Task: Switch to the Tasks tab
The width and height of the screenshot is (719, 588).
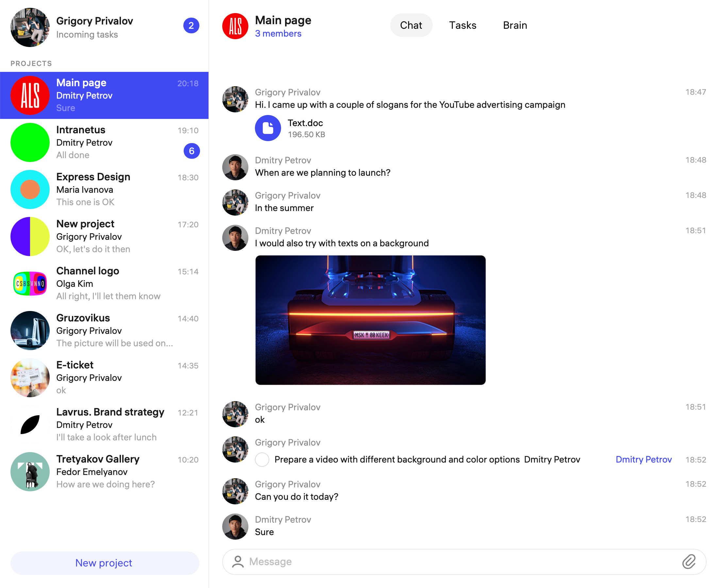Action: tap(462, 25)
